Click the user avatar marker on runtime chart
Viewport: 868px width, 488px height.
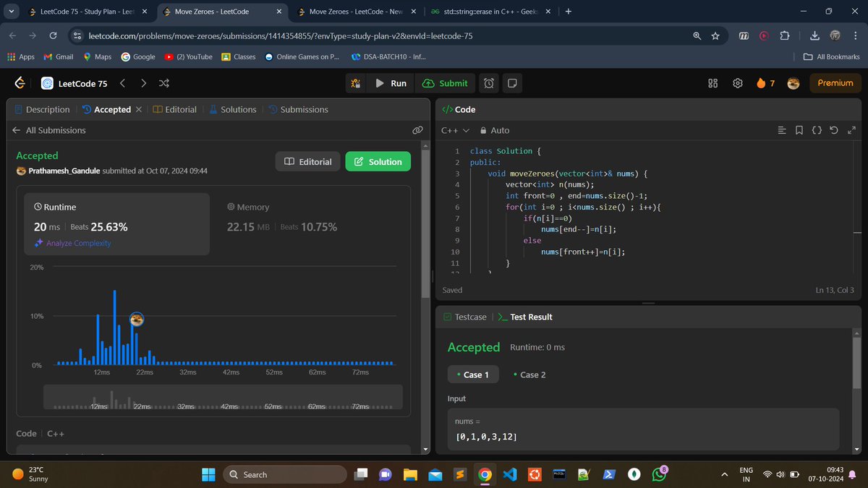(136, 319)
